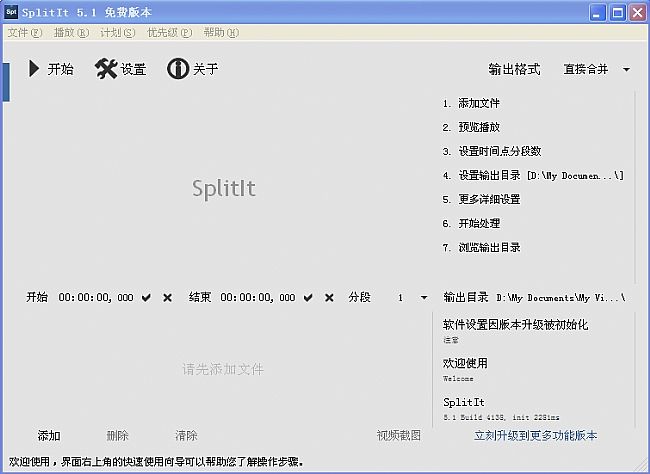This screenshot has height=474, width=650.
Task: Open the 计划(S) menu
Action: [118, 32]
